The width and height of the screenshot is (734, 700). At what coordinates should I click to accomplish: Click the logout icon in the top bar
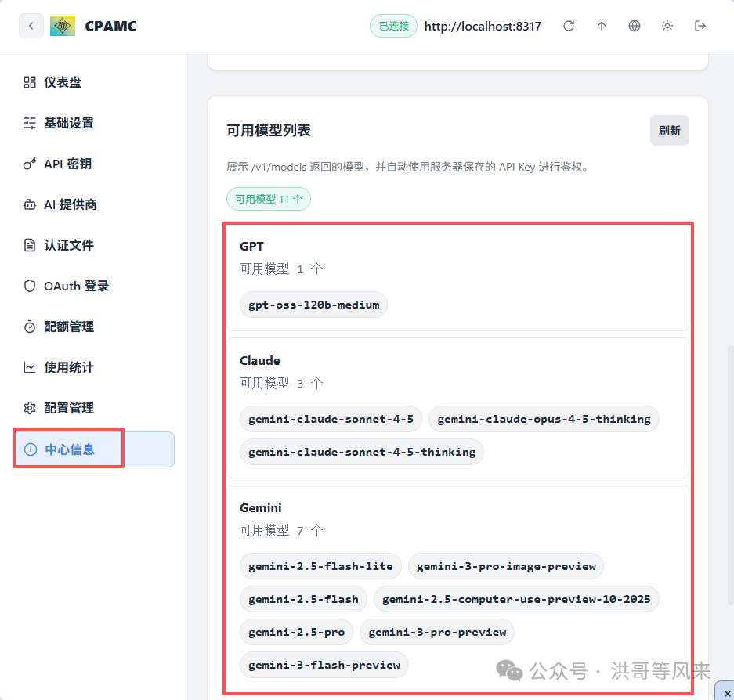[700, 25]
